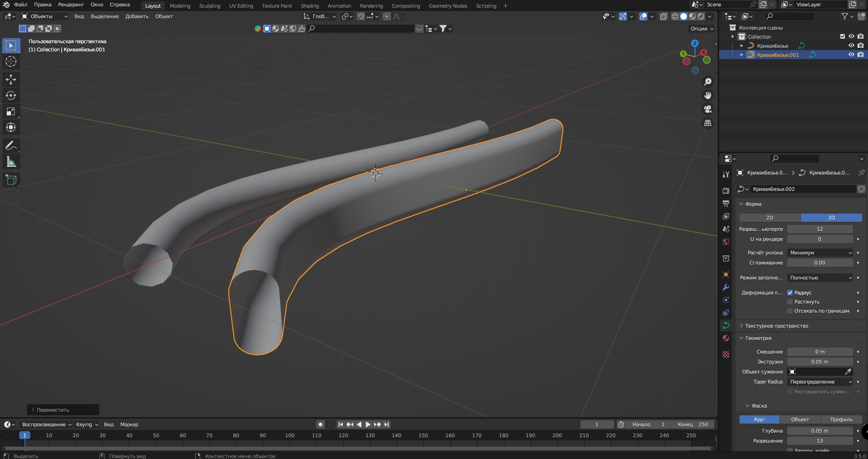The image size is (868, 459).
Task: Play the animation forward
Action: click(x=368, y=424)
